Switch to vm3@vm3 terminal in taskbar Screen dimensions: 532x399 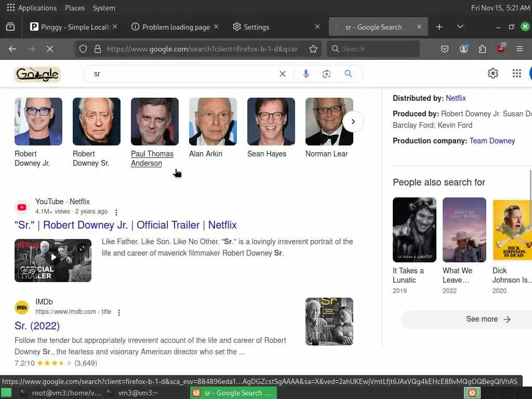pos(132,393)
